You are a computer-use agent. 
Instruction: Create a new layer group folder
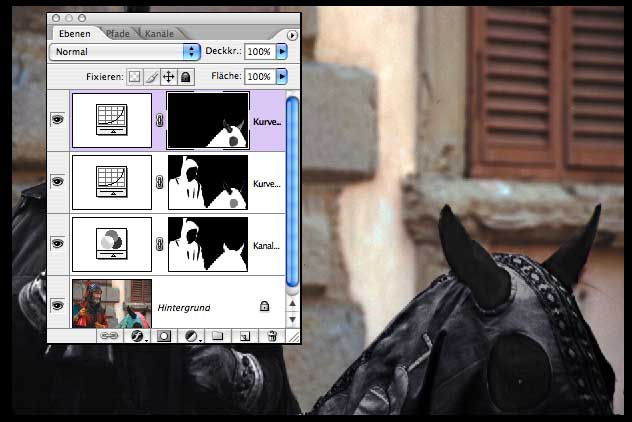click(218, 336)
